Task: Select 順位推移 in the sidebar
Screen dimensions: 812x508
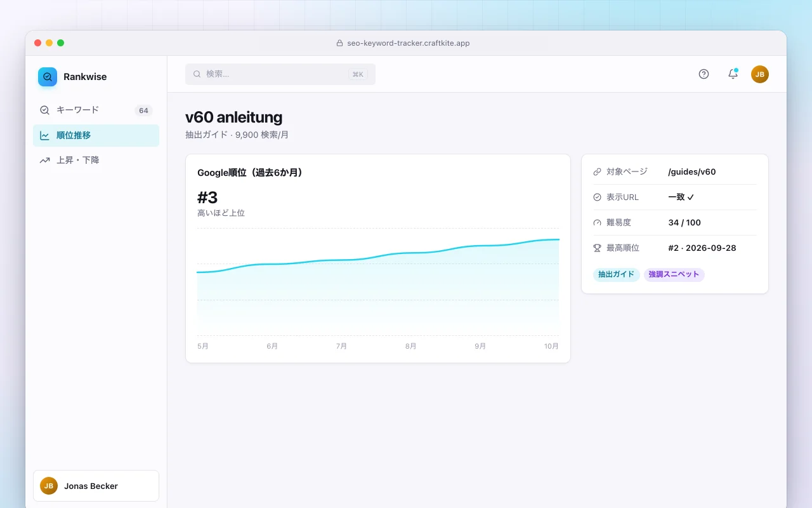Action: [x=96, y=135]
